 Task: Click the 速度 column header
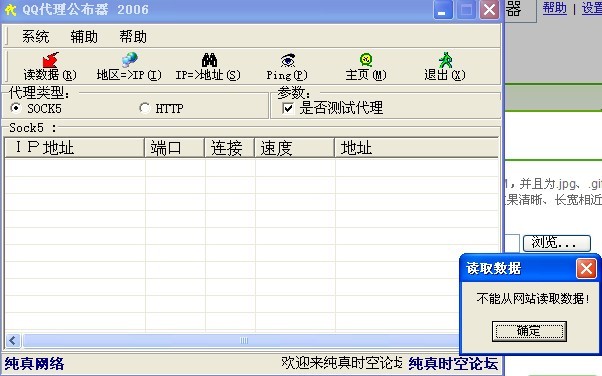point(294,148)
